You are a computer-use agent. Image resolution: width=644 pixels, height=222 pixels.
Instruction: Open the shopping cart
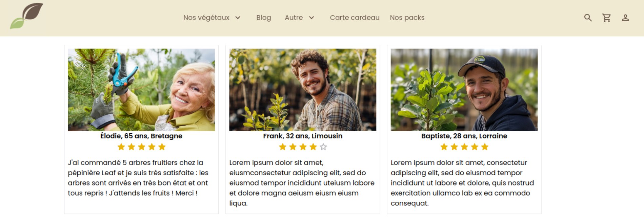[606, 18]
